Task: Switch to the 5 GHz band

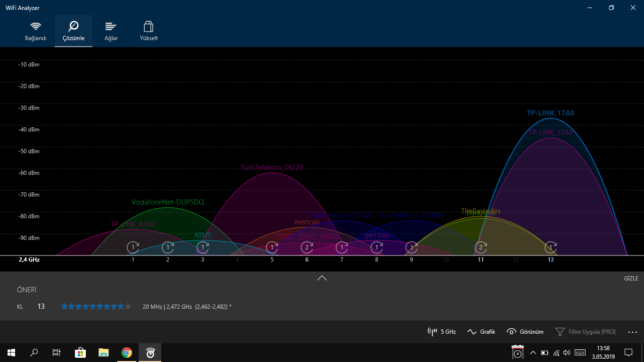Action: tap(442, 332)
